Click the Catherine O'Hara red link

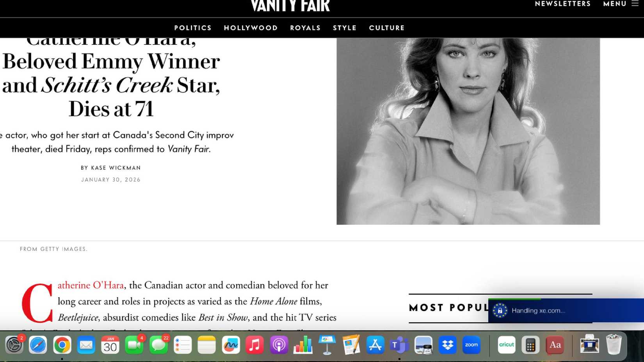[x=91, y=285]
